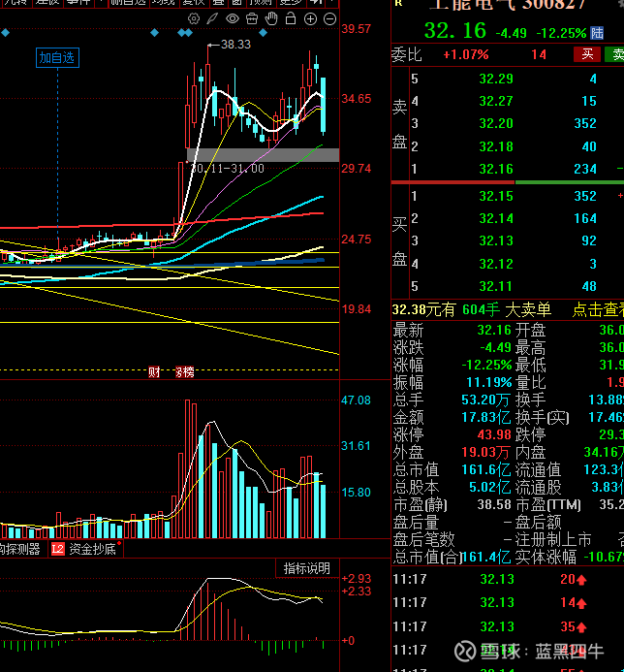Click the 委比 +1.07% value

pyautogui.click(x=465, y=55)
